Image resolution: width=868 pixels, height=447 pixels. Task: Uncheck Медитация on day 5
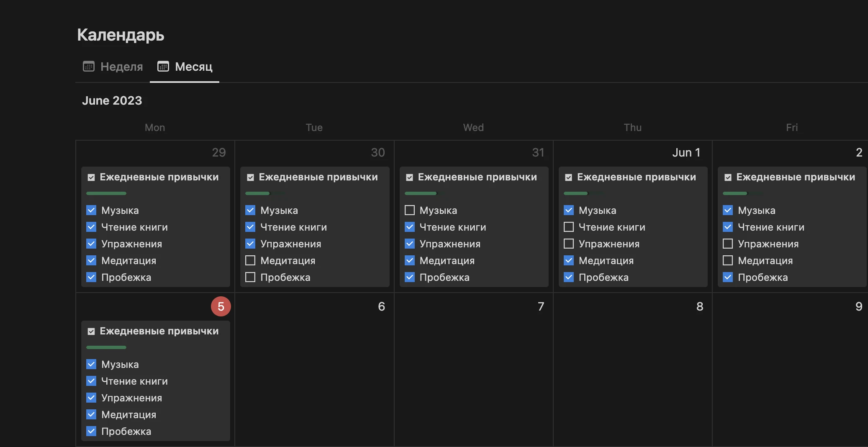pos(91,414)
